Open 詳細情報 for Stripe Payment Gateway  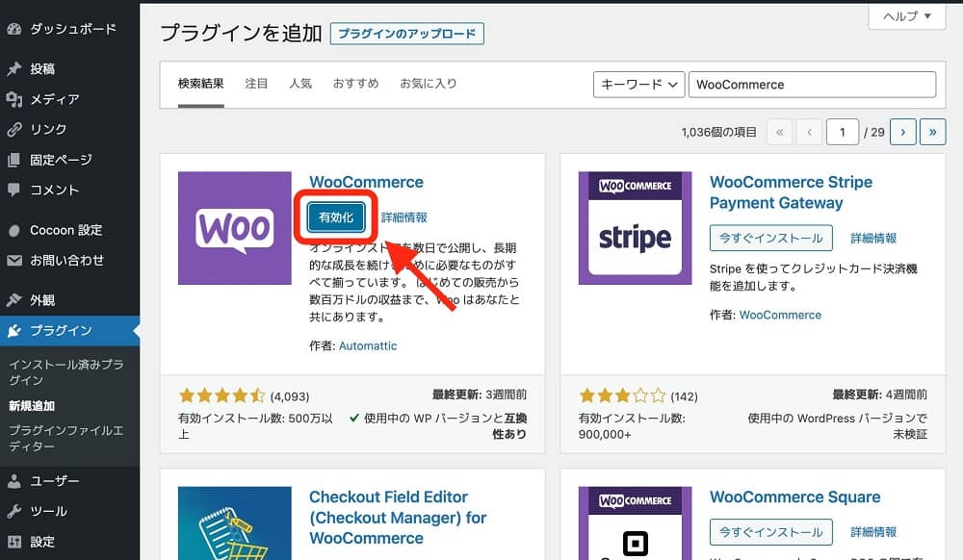[873, 238]
